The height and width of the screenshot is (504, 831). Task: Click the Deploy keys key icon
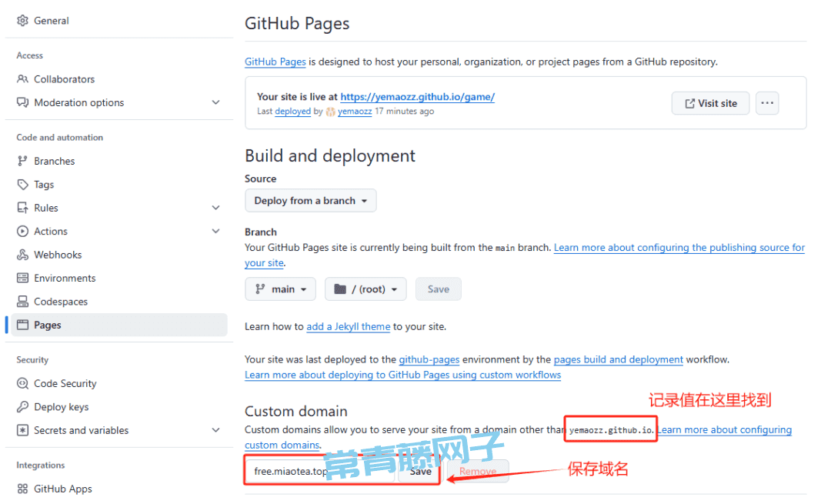[22, 407]
